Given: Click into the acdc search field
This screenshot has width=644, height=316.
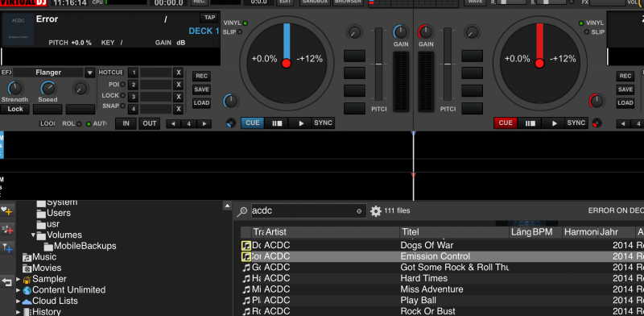Looking at the screenshot, I should pyautogui.click(x=304, y=211).
